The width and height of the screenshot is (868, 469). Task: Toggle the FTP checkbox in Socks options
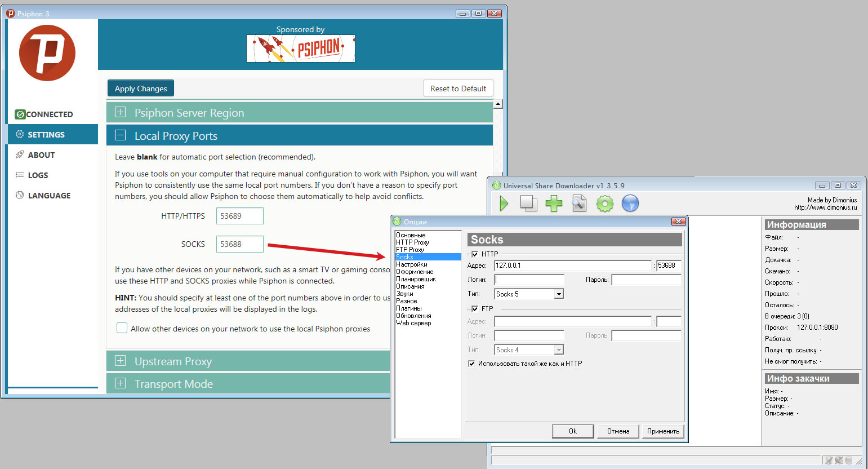(475, 309)
